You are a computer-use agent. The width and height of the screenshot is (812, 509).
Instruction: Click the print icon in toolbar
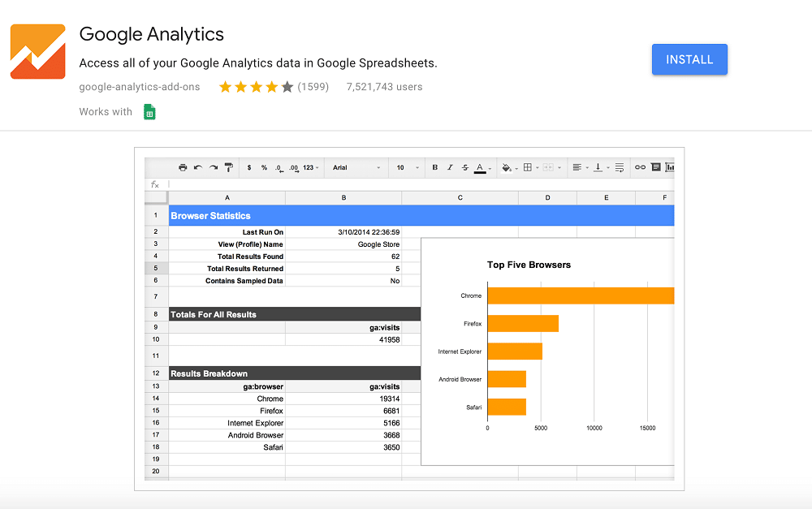183,167
